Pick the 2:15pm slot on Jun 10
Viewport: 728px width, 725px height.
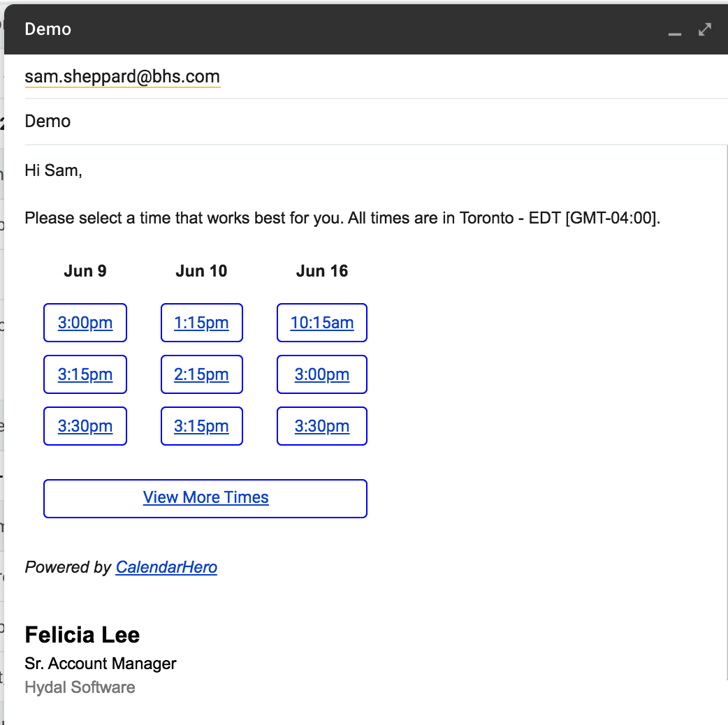tap(201, 374)
